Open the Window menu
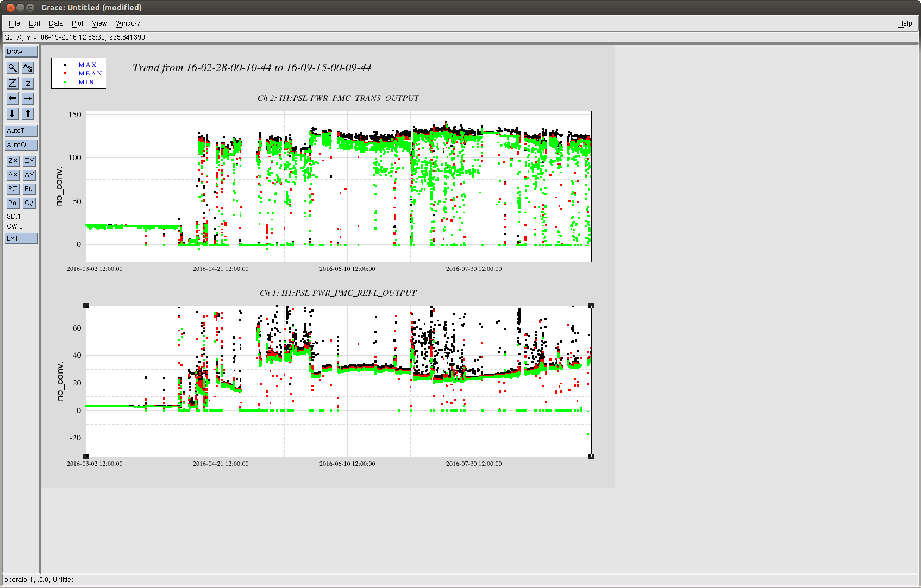The image size is (921, 588). point(128,23)
